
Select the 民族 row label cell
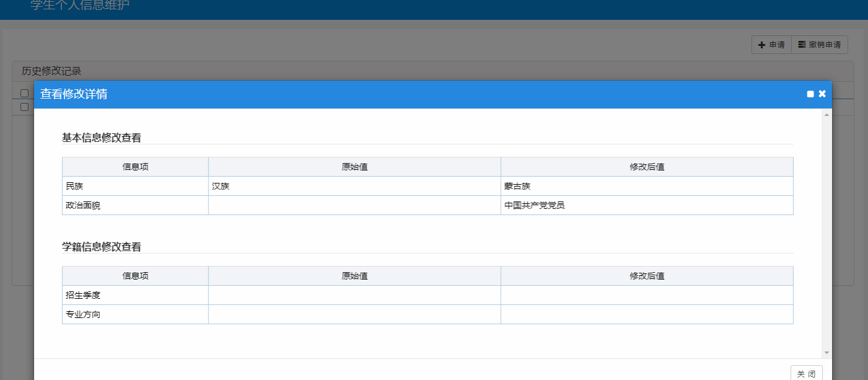coord(135,186)
